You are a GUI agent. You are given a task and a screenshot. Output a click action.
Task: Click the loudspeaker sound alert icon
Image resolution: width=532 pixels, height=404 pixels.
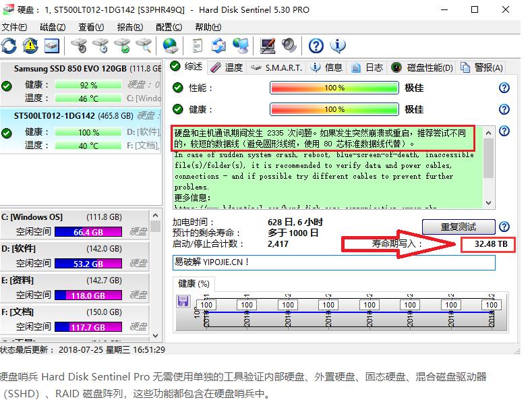tap(289, 45)
